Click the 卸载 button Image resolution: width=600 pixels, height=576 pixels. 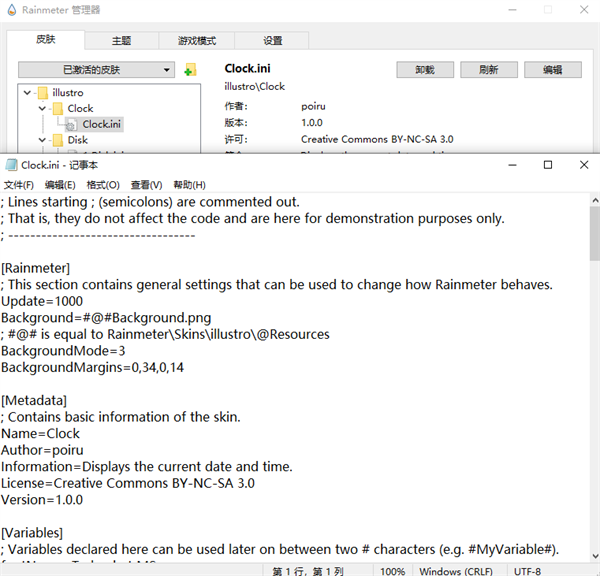[x=425, y=70]
